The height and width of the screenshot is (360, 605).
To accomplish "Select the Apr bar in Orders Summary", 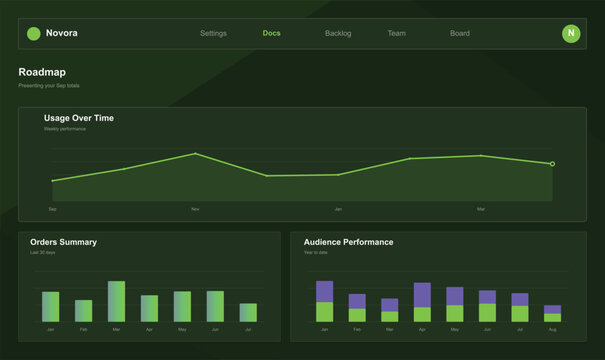I will tap(149, 308).
